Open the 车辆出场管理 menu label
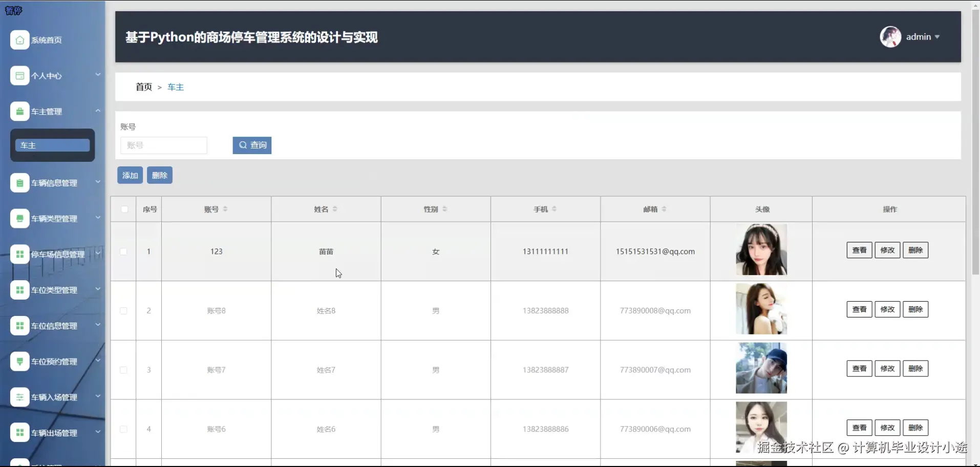This screenshot has width=980, height=467. point(54,433)
